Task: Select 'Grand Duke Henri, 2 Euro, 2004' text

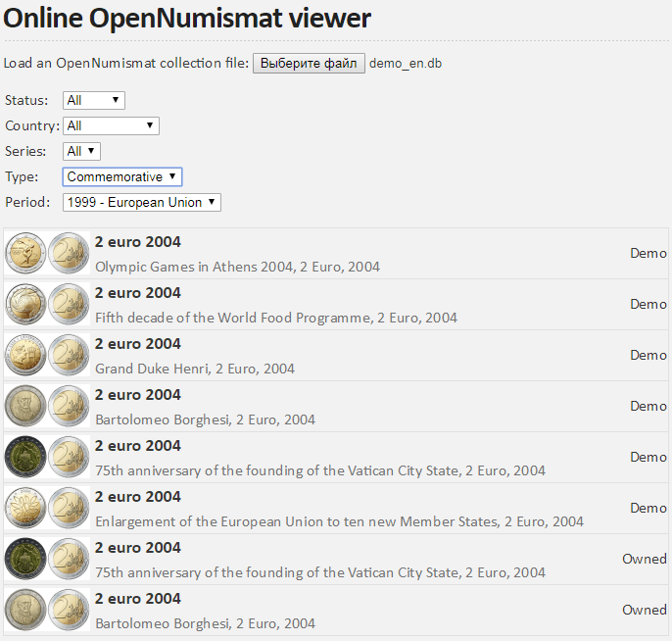Action: tap(195, 370)
